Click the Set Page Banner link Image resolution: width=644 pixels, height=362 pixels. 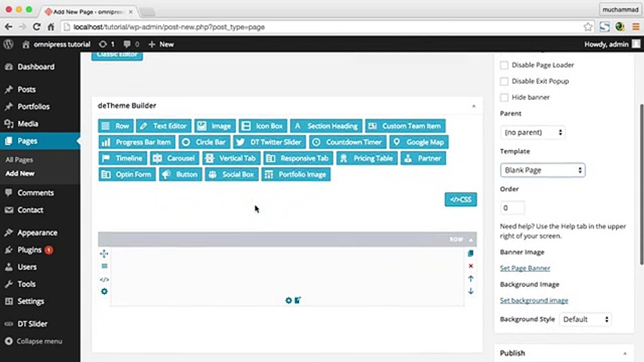pos(525,268)
